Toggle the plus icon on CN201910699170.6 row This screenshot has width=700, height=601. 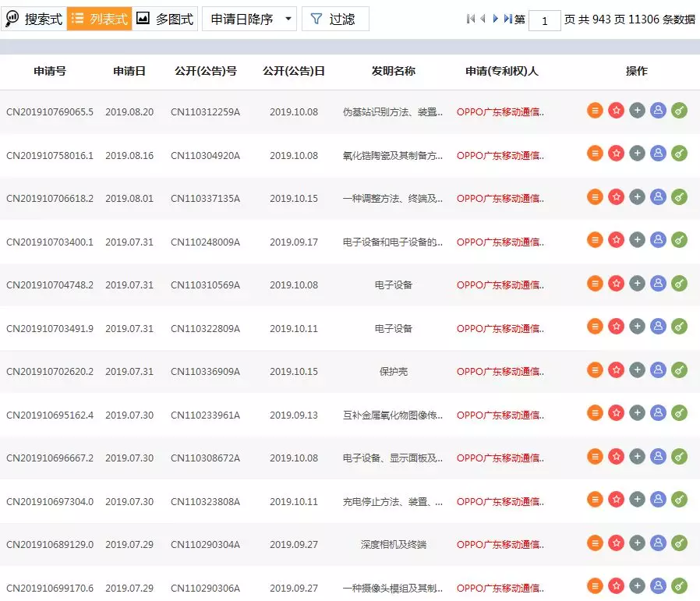637,585
